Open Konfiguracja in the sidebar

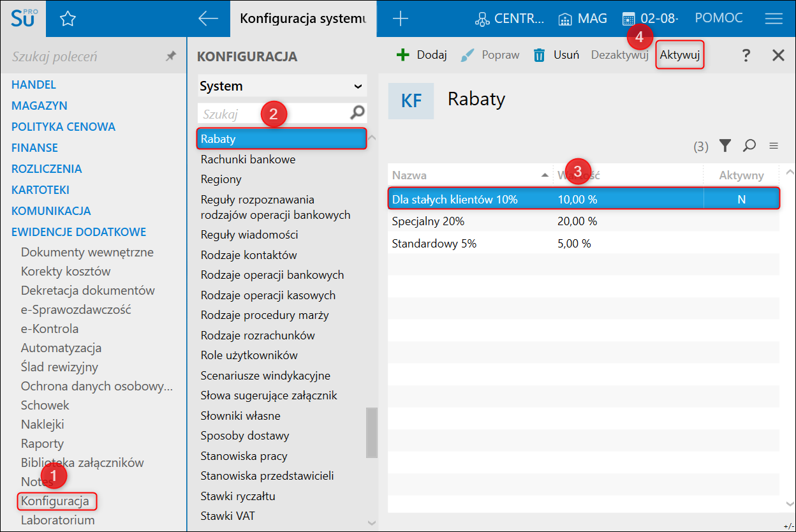(x=55, y=501)
